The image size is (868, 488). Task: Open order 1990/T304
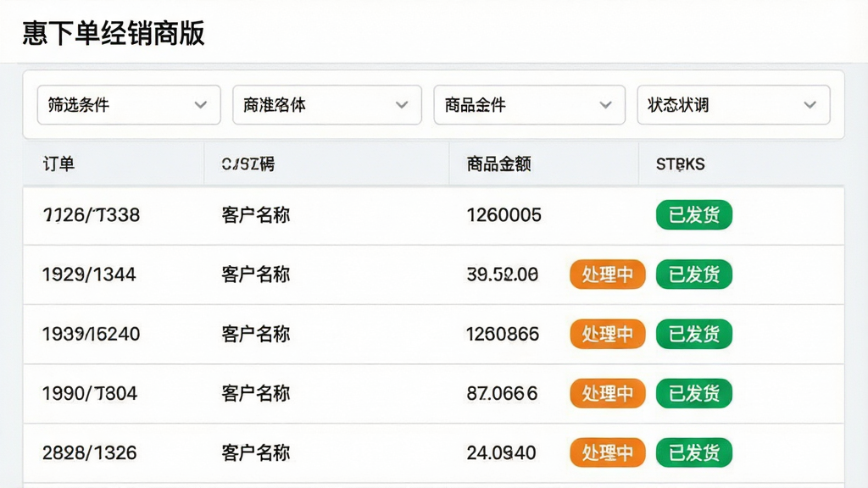[90, 393]
